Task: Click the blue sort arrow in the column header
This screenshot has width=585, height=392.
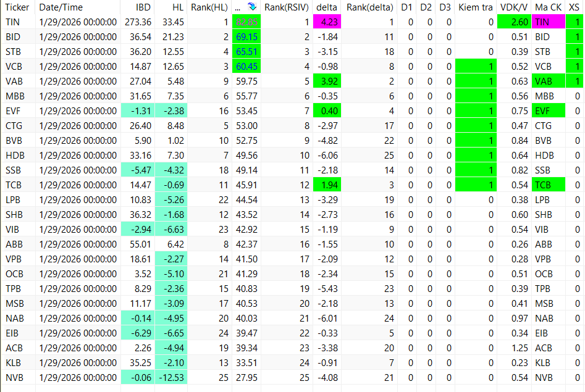Action: 252,7
